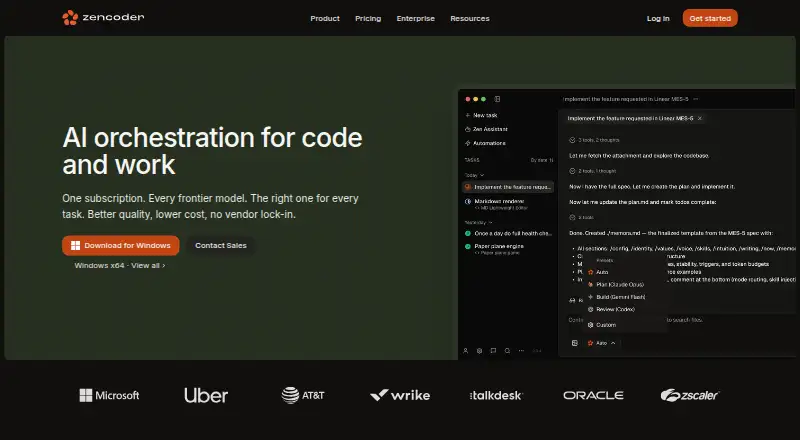Image resolution: width=800 pixels, height=440 pixels.
Task: Open the Resources menu
Action: (x=469, y=18)
